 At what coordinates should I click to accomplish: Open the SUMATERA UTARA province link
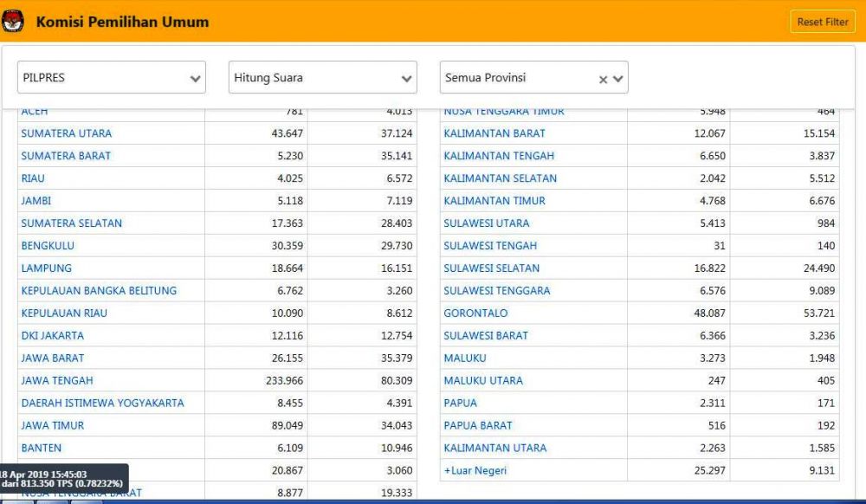point(67,133)
